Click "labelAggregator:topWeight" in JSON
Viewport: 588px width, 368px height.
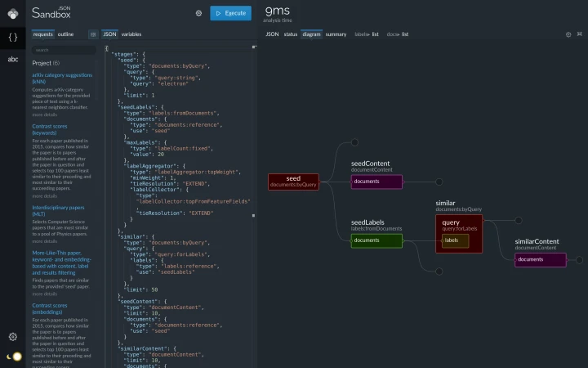click(197, 172)
